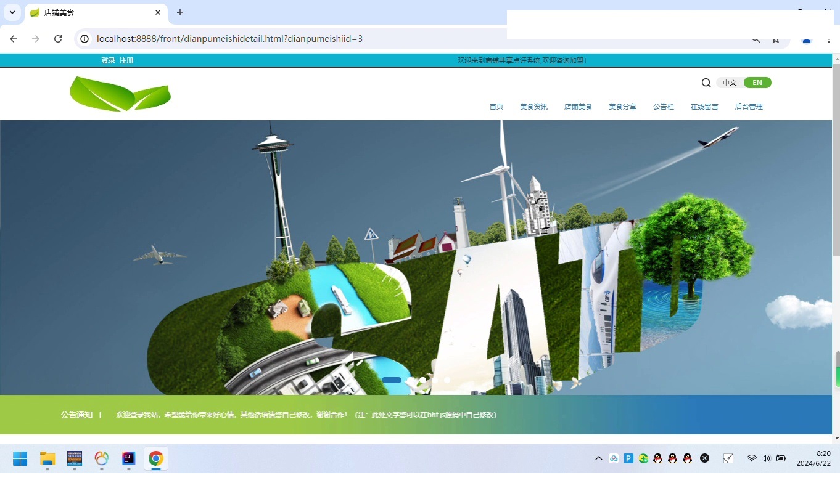Screen dimensions: 840x504
Task: View site information icon in address bar
Action: 85,39
